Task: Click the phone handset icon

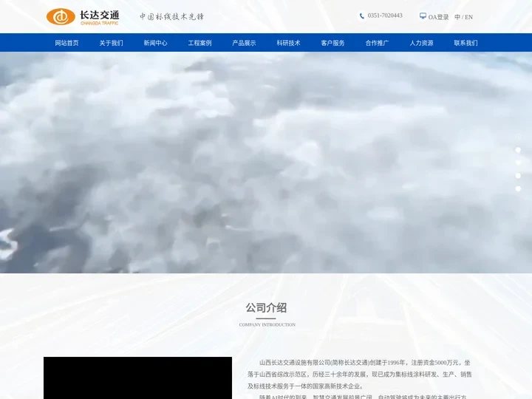Action: click(x=362, y=16)
